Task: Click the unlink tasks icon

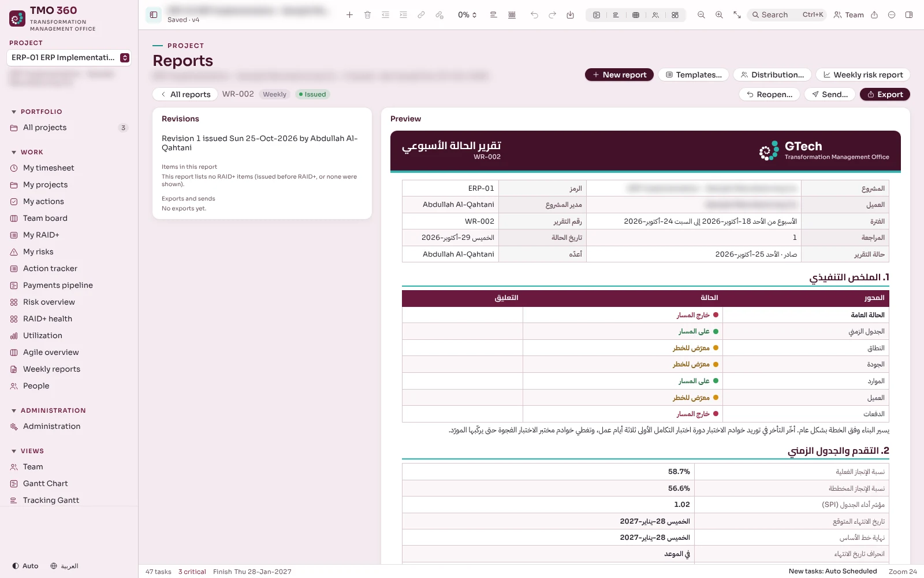Action: tap(439, 15)
